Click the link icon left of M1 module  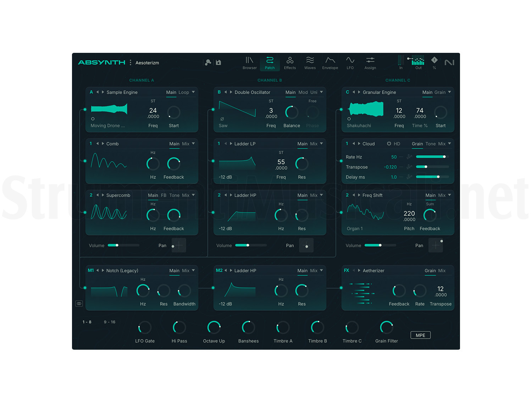click(79, 304)
